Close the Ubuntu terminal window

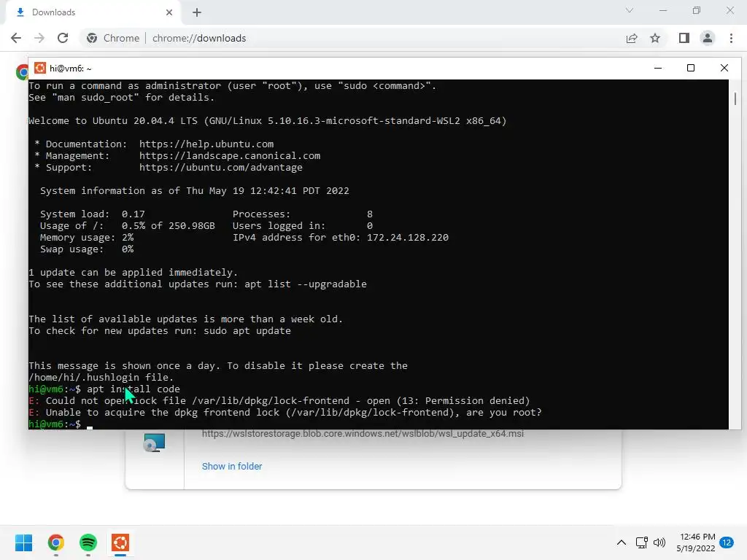coord(724,68)
